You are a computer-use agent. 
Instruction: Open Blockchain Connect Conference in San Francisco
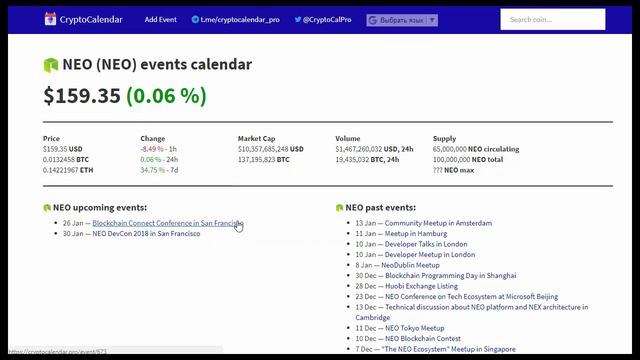point(168,223)
